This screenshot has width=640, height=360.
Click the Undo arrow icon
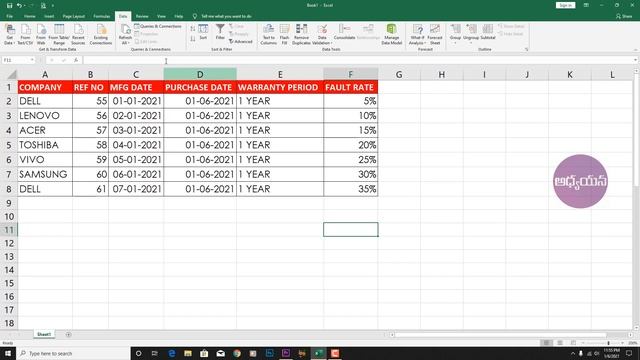[x=19, y=6]
